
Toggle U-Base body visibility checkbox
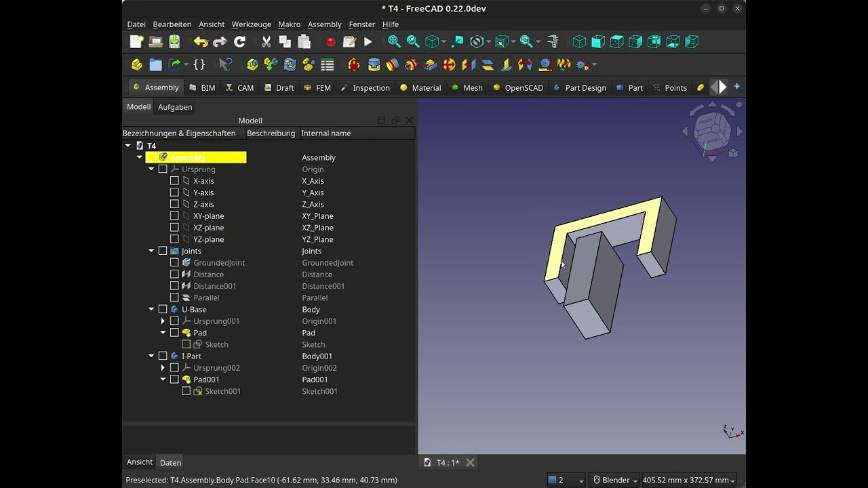coord(163,310)
